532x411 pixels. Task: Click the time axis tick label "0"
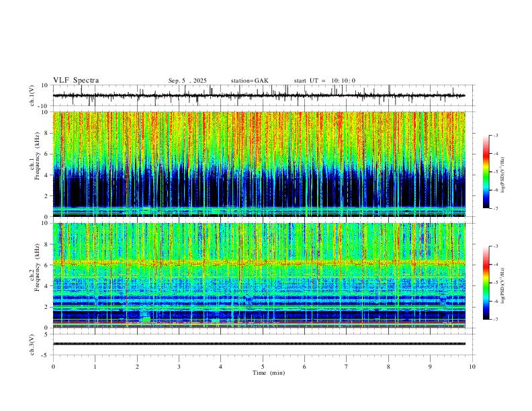(x=53, y=367)
